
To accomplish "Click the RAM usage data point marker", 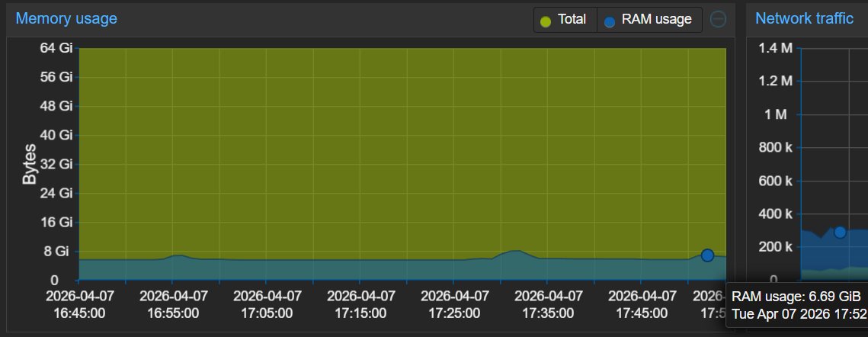I will coord(707,255).
